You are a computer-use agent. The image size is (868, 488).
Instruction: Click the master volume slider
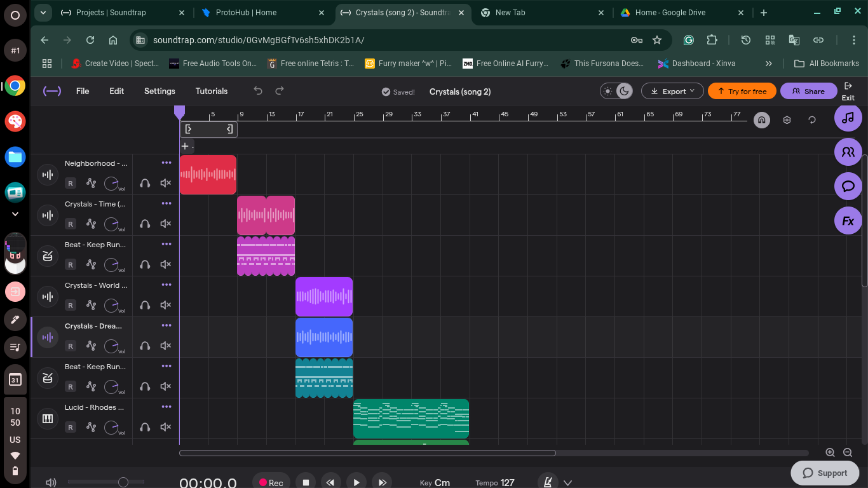coord(123,482)
